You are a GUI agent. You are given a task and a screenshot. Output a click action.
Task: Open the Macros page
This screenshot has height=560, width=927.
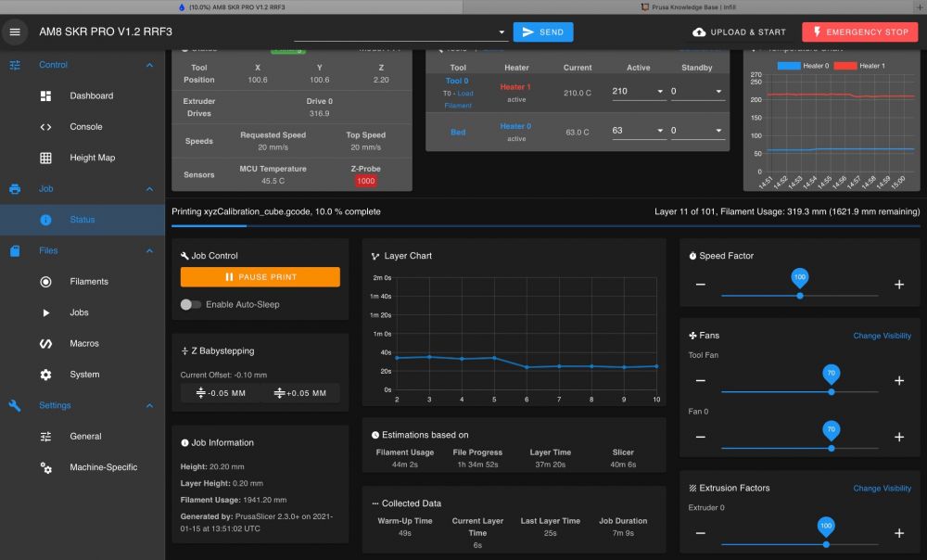(83, 344)
